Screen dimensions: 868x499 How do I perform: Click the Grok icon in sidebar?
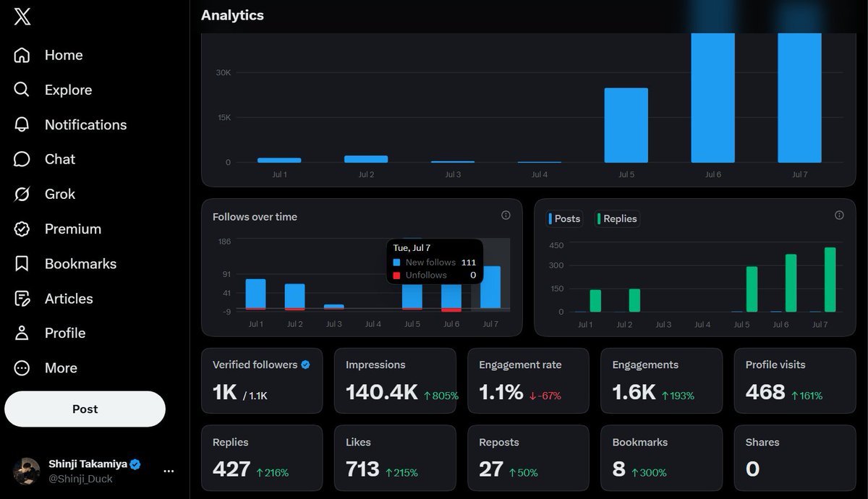click(x=22, y=194)
